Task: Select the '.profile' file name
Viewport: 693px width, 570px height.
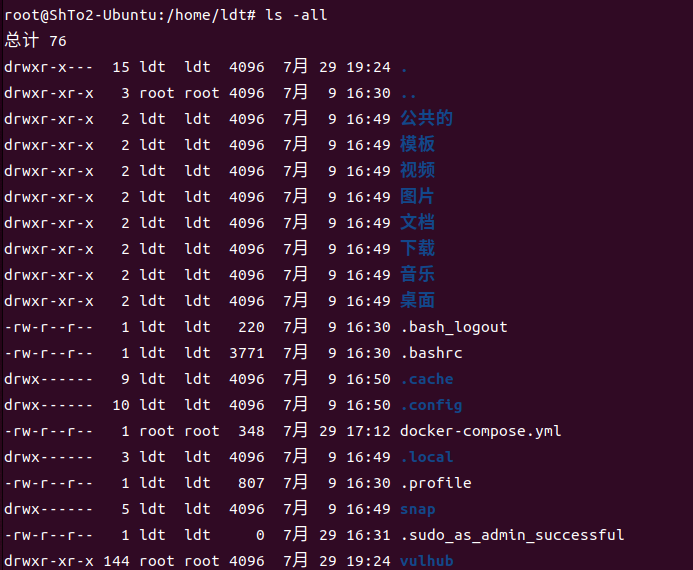Action: (436, 483)
